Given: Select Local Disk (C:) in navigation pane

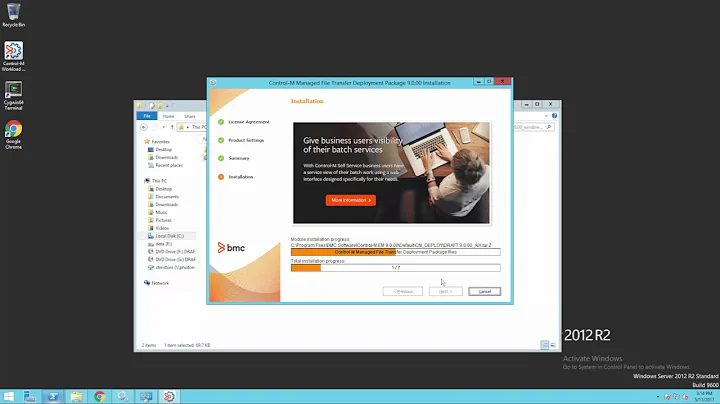Looking at the screenshot, I should click(169, 236).
